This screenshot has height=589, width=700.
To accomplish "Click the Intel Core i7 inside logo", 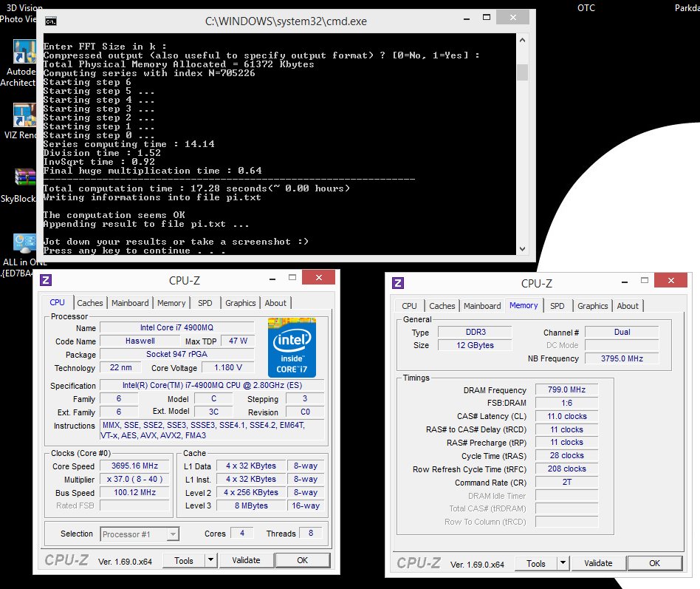I will point(292,347).
